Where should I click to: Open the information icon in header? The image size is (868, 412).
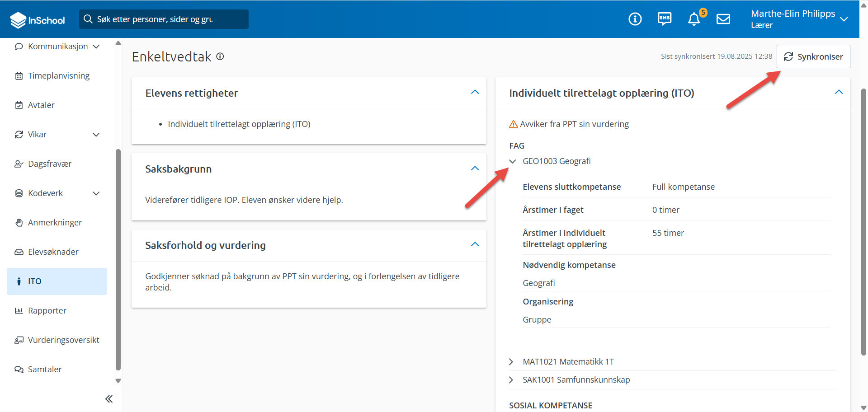click(x=635, y=19)
